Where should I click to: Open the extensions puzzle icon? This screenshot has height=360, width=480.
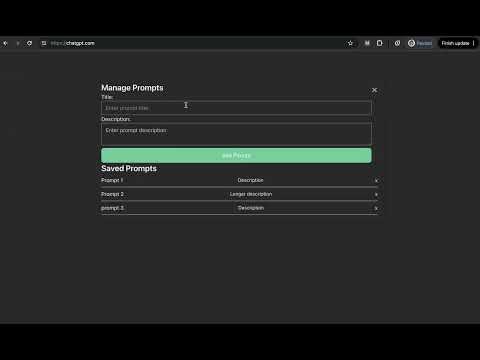click(380, 43)
